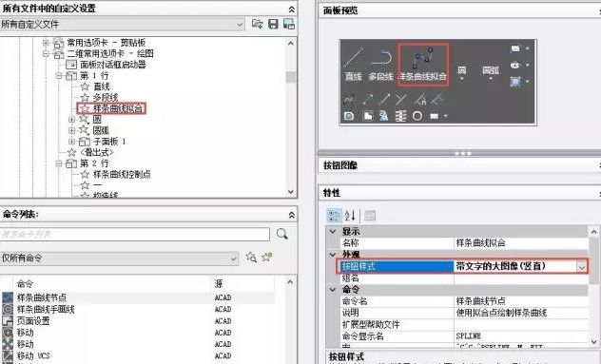The image size is (601, 364).
Task: Collapse the 命令 property category
Action: coord(333,290)
